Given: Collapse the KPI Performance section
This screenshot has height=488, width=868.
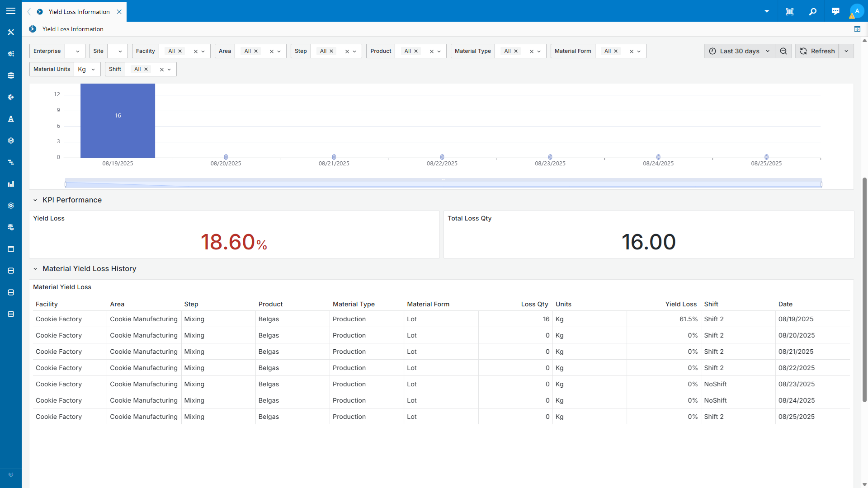Looking at the screenshot, I should tap(35, 200).
